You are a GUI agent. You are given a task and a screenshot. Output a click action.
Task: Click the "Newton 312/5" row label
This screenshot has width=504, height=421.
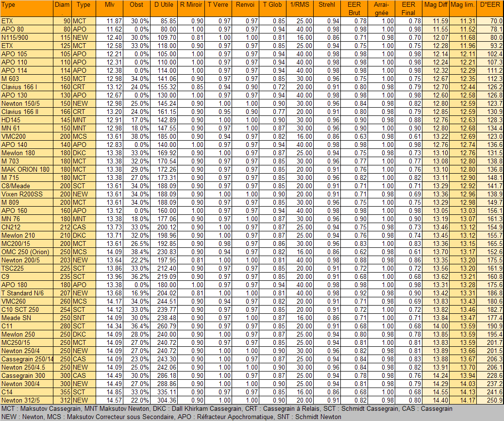(27, 400)
